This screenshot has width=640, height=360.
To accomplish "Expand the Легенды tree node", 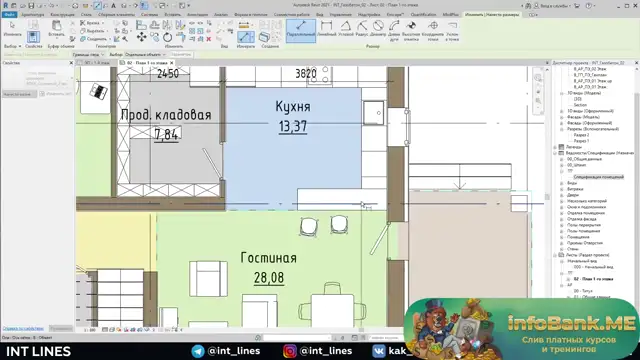I will (x=555, y=147).
